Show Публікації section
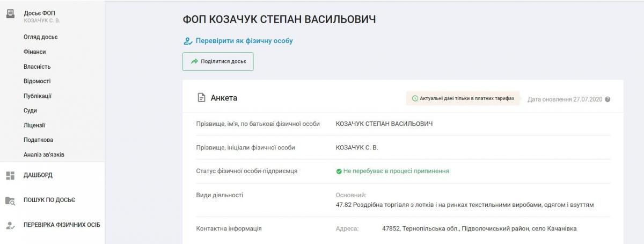Viewport: 644px width, 244px height. point(38,96)
